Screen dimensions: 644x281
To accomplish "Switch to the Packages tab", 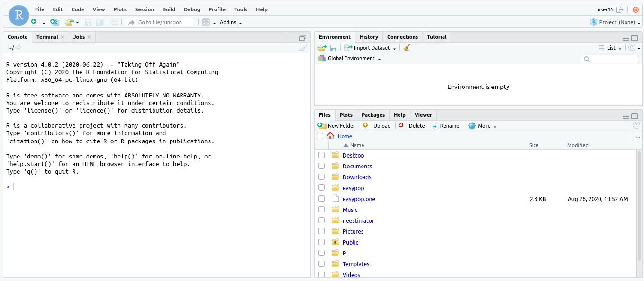I will point(373,115).
